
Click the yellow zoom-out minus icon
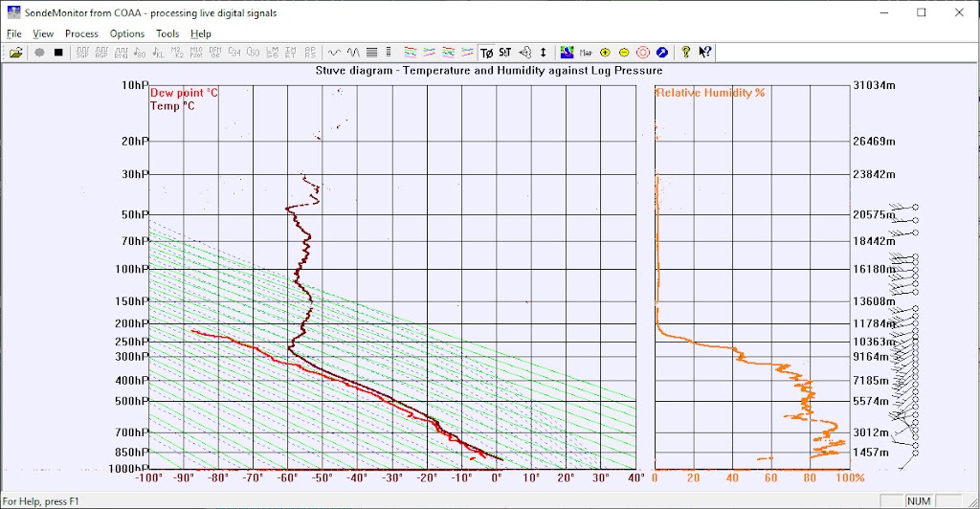tap(624, 53)
